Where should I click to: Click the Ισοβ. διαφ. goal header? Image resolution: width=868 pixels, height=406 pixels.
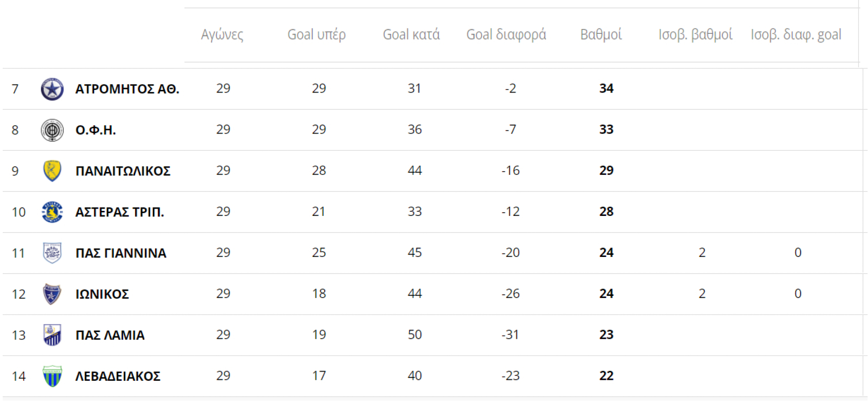coord(796,35)
